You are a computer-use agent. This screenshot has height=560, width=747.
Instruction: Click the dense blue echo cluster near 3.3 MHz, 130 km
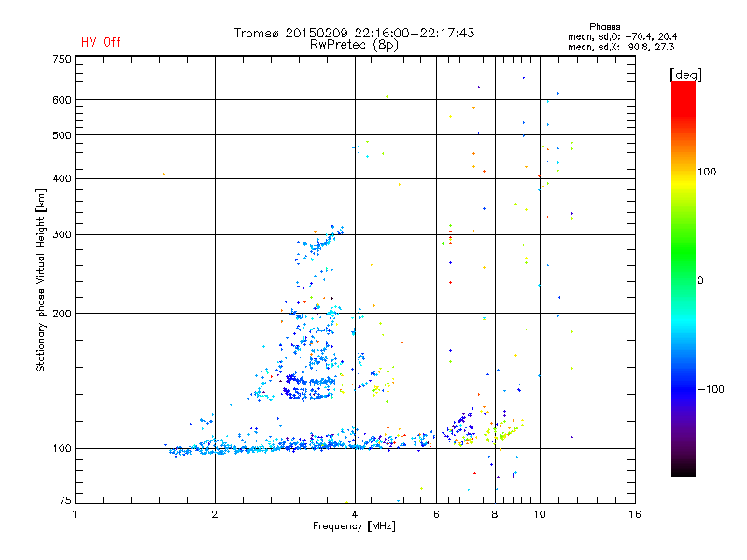(x=309, y=386)
